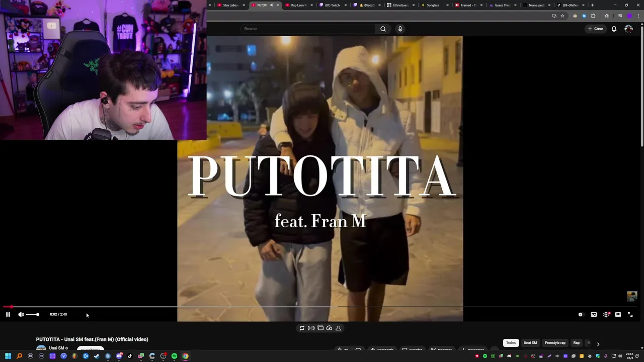Click the magnifier search button
The width and height of the screenshot is (644, 362).
pos(383,29)
